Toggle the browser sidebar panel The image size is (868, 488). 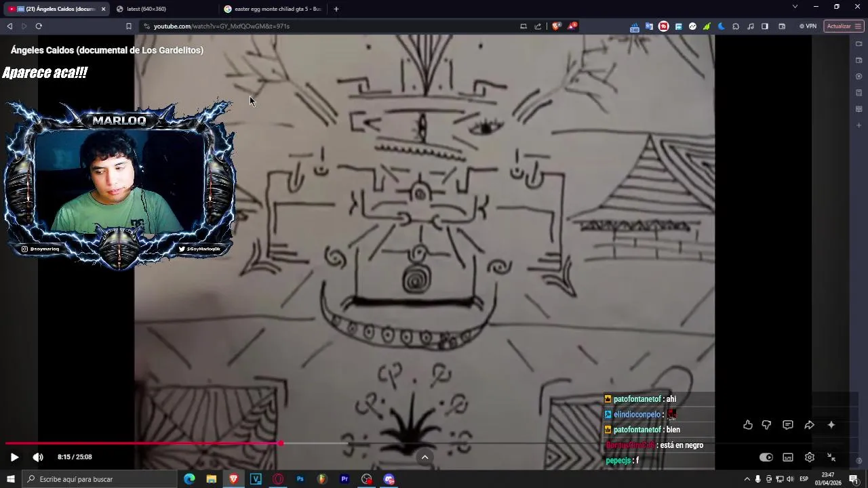tap(765, 26)
